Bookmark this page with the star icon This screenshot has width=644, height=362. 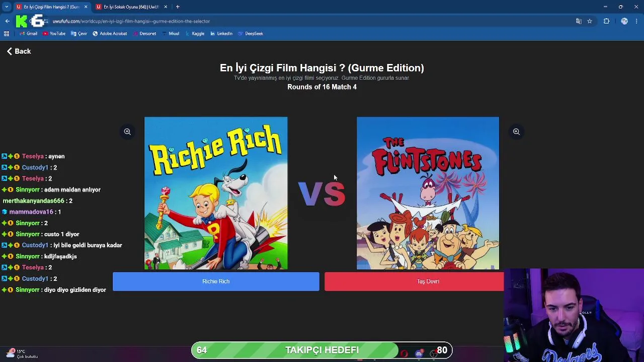coord(590,21)
